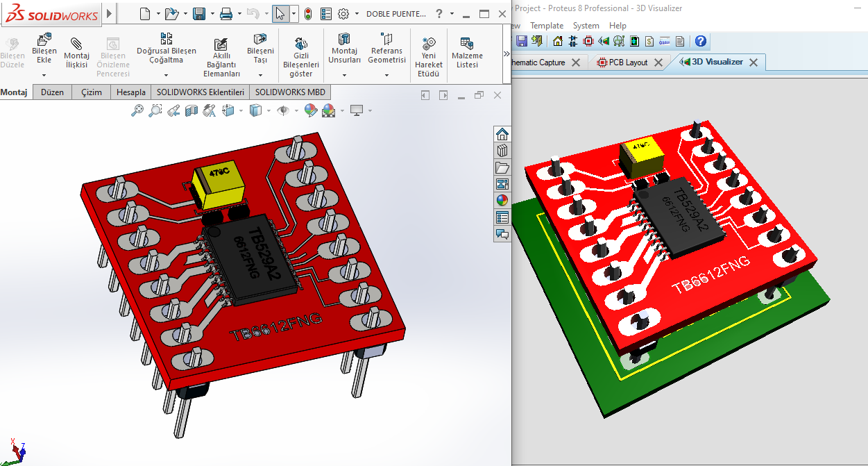Click the Section View icon
This screenshot has height=466, width=868.
(192, 110)
